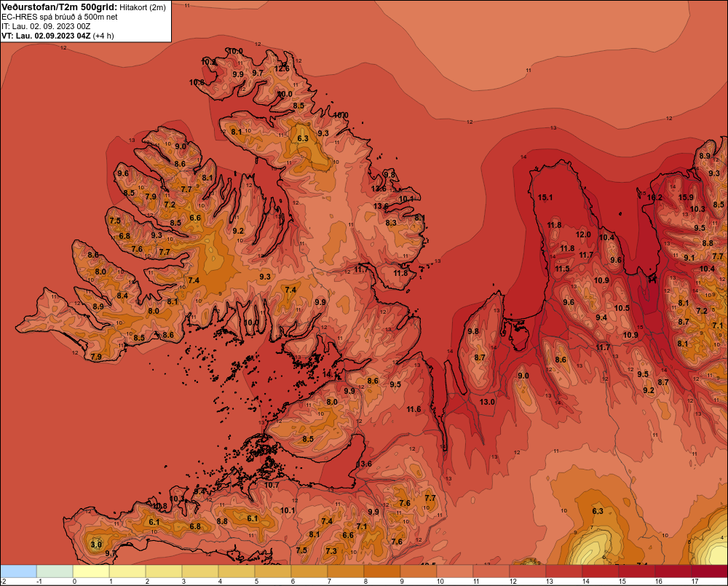The image size is (728, 586).
Task: Click the 16.2 temperature value
Action: click(x=654, y=197)
